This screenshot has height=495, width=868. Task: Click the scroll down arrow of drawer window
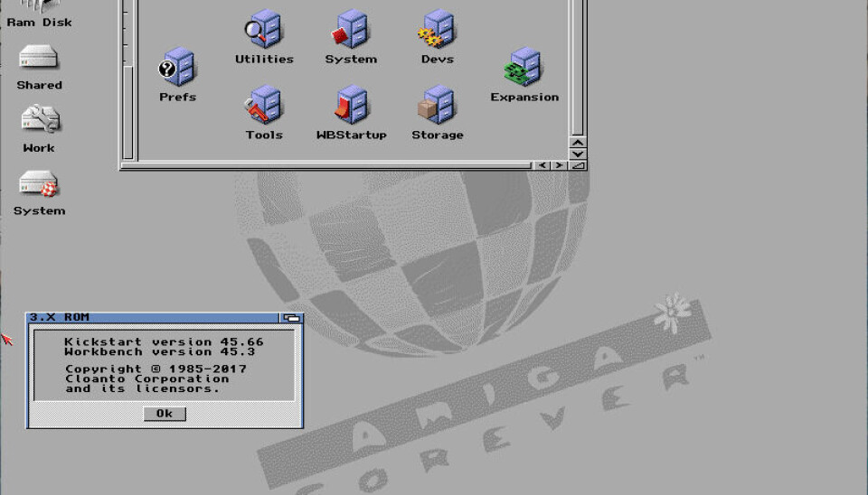[578, 154]
